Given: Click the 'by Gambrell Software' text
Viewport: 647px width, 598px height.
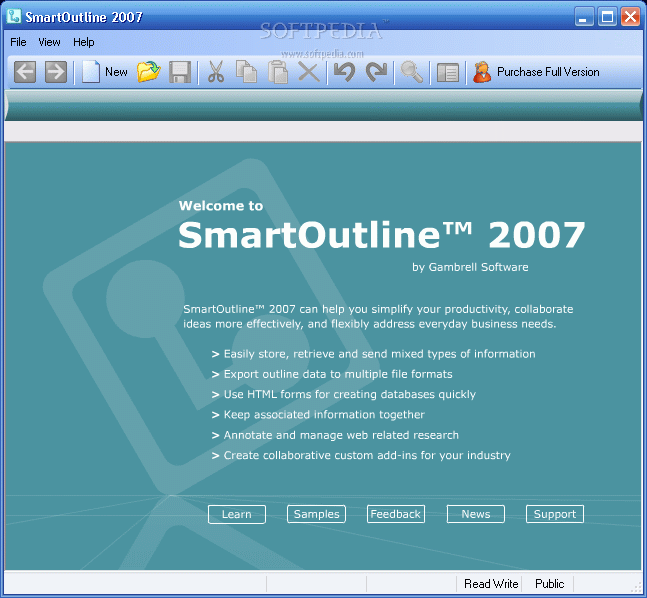Looking at the screenshot, I should [470, 267].
